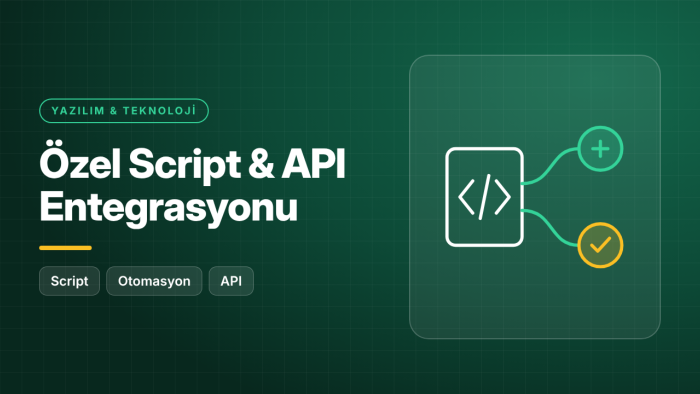Select the Script tag chip

point(69,281)
